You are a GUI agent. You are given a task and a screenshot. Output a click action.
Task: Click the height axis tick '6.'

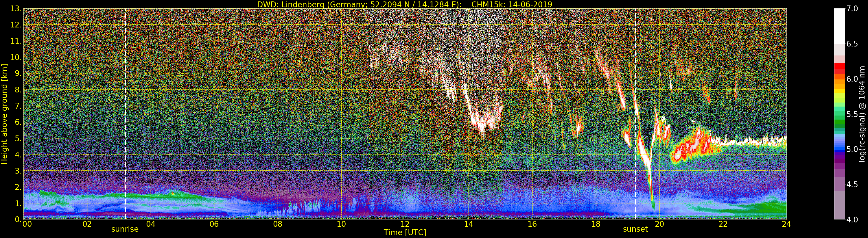pos(18,122)
